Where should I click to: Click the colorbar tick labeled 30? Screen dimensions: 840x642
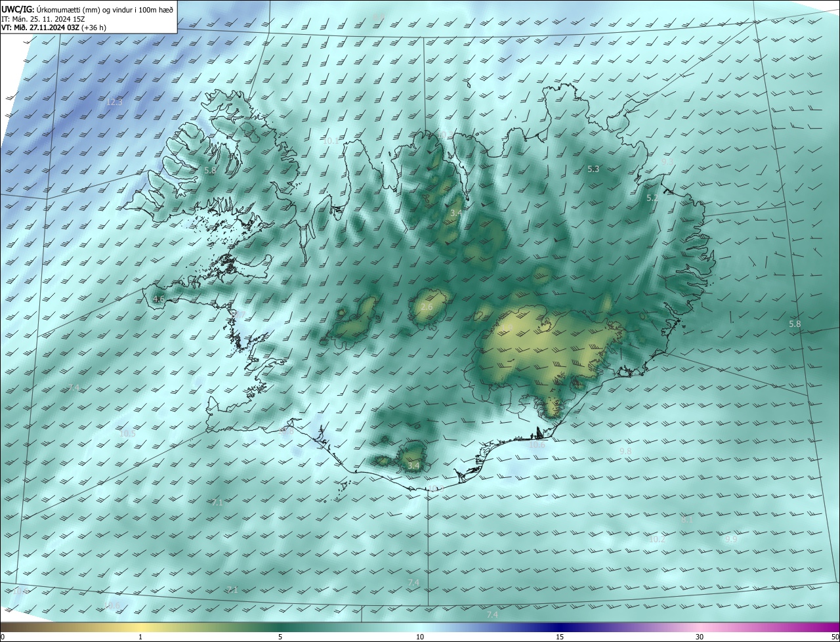tap(700, 636)
